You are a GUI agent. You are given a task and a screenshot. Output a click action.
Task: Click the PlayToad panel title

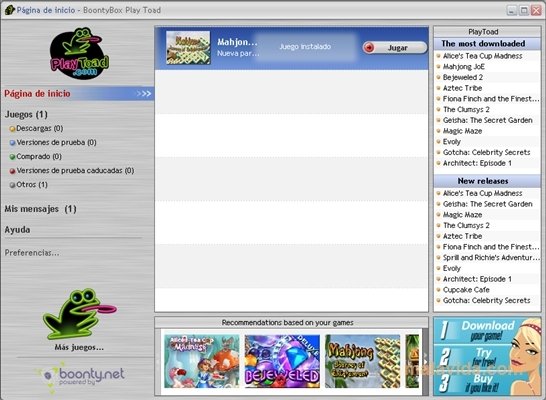click(x=483, y=32)
